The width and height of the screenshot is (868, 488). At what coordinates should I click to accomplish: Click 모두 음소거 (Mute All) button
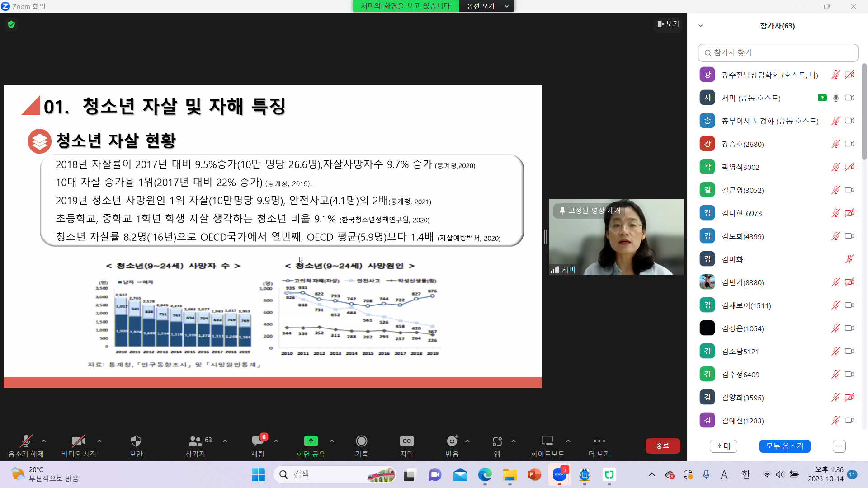784,446
